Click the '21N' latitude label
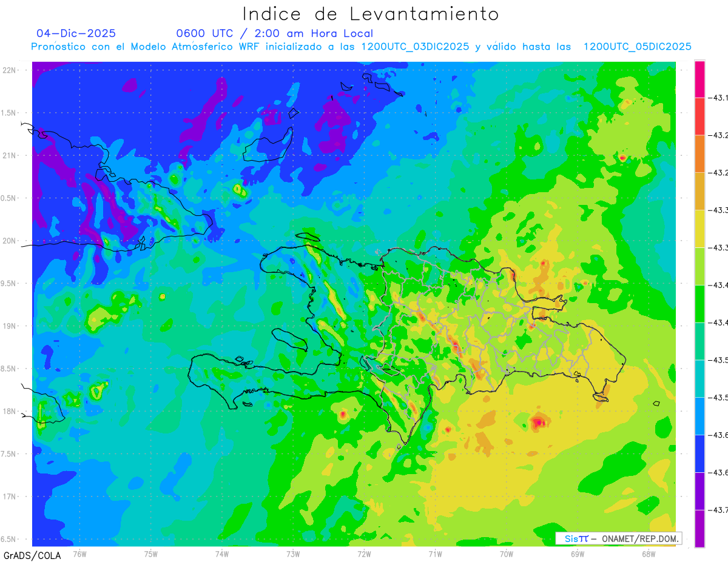Viewport: 728px width, 562px height. point(10,156)
